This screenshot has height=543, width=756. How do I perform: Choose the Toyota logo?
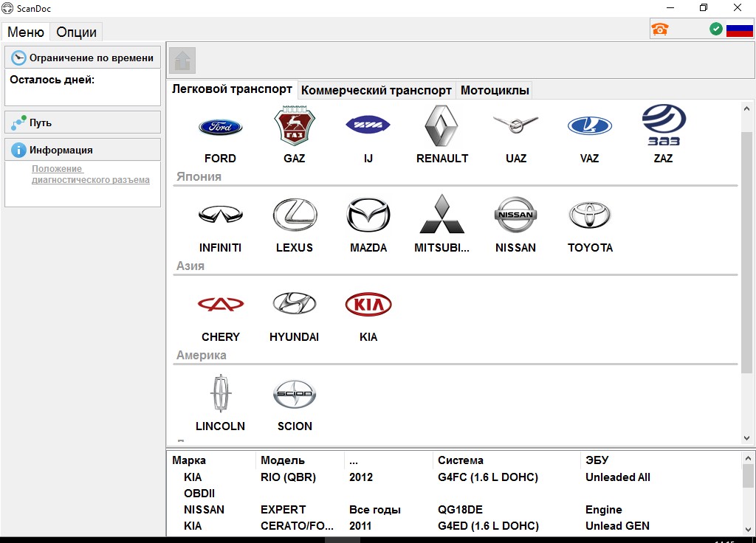590,215
